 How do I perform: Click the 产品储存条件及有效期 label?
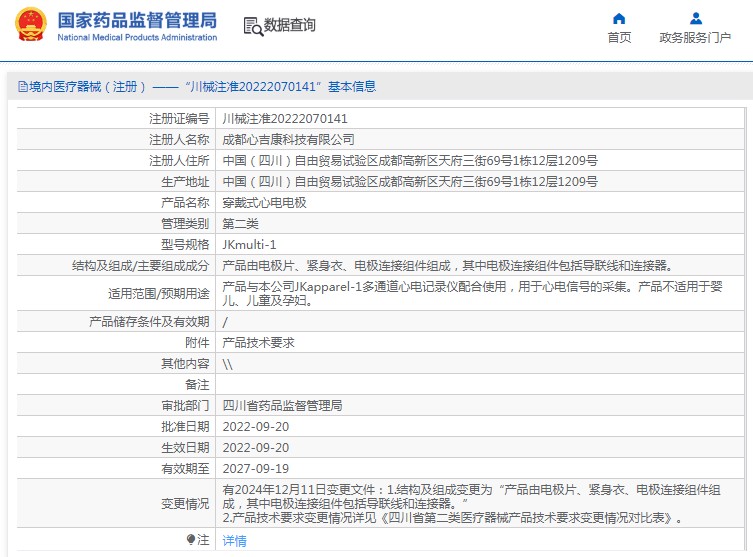tap(149, 322)
